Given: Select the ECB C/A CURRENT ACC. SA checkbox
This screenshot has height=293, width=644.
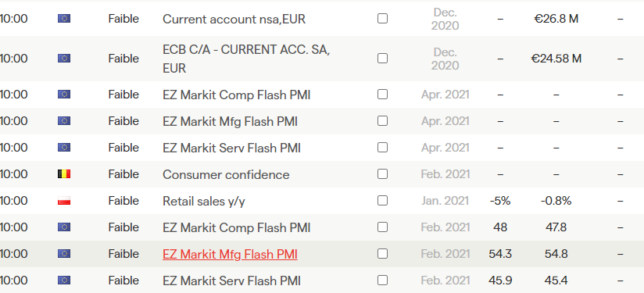Looking at the screenshot, I should [x=382, y=59].
